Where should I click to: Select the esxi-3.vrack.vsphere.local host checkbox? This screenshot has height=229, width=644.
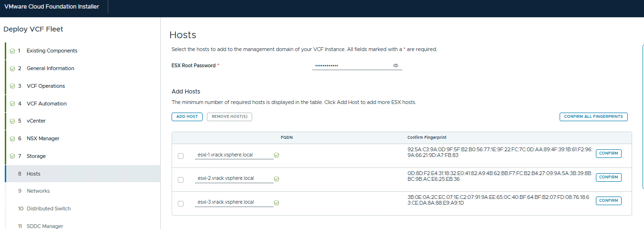point(181,204)
